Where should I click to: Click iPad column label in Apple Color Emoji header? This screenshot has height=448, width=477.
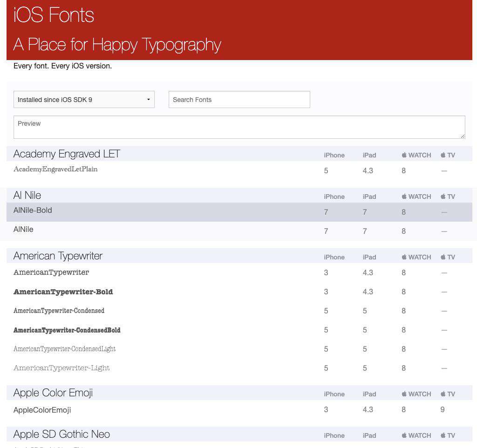click(x=369, y=394)
